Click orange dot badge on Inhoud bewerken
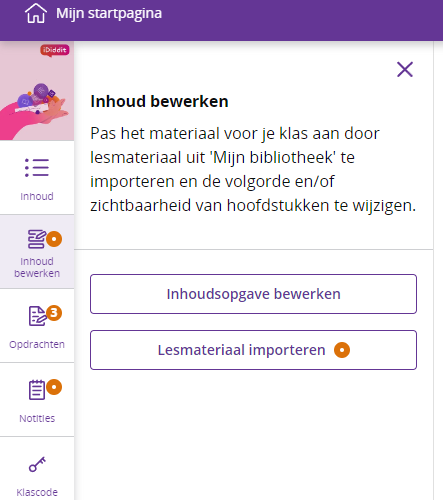 click(54, 239)
